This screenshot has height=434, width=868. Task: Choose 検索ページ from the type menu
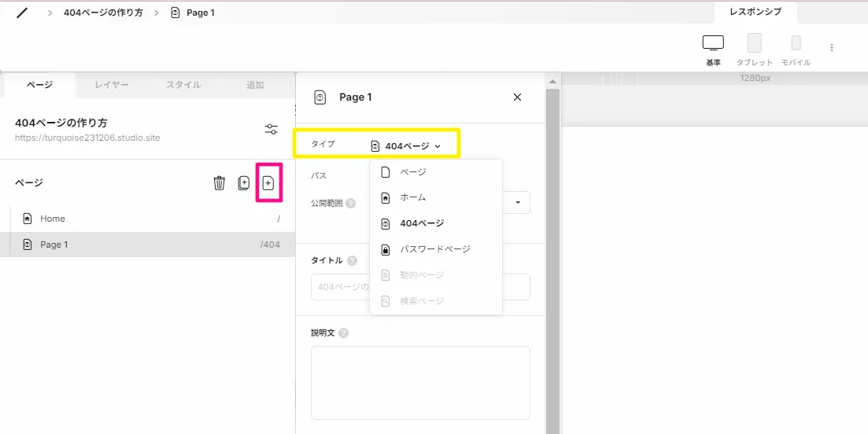pyautogui.click(x=436, y=301)
